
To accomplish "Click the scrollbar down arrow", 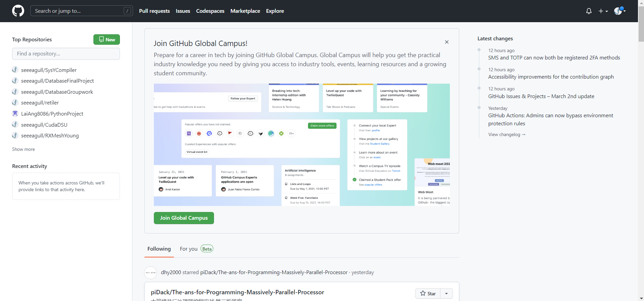I will point(641,298).
